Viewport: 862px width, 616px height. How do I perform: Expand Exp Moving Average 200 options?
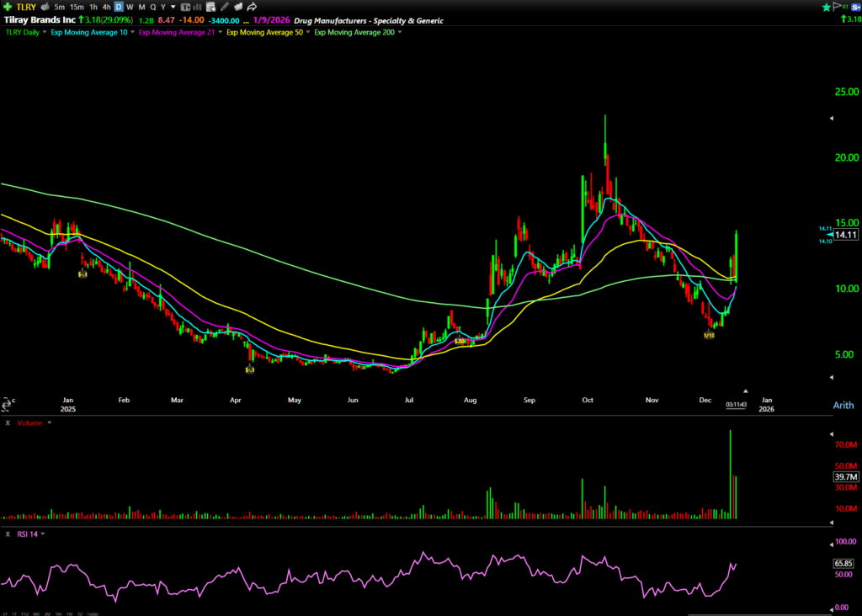[x=399, y=33]
